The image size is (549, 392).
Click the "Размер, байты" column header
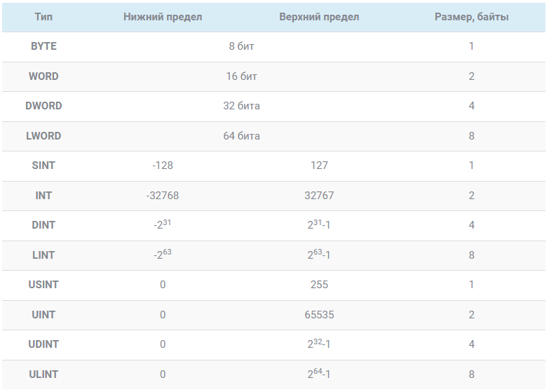(x=471, y=17)
